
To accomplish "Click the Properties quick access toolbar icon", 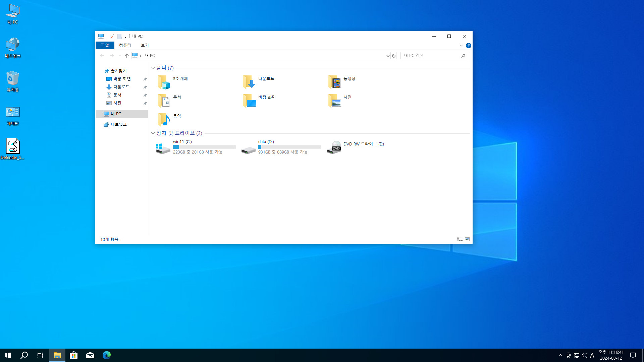I will (112, 37).
